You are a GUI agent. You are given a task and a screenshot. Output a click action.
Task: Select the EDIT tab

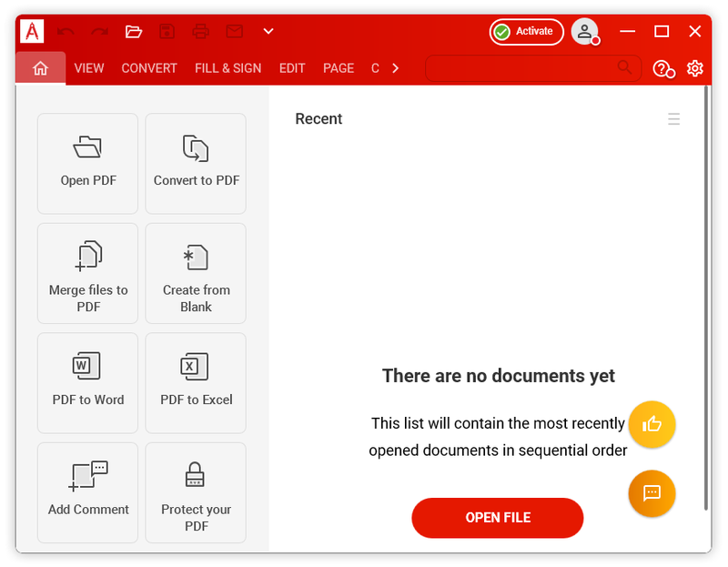pyautogui.click(x=292, y=68)
